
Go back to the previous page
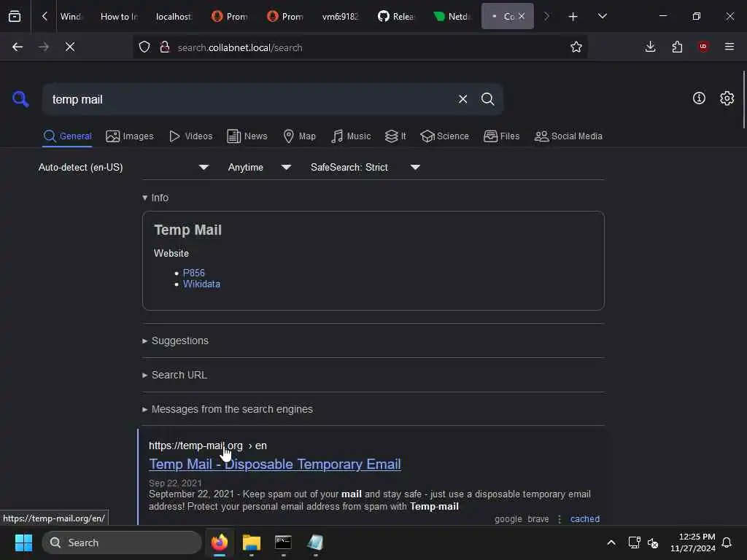(18, 47)
